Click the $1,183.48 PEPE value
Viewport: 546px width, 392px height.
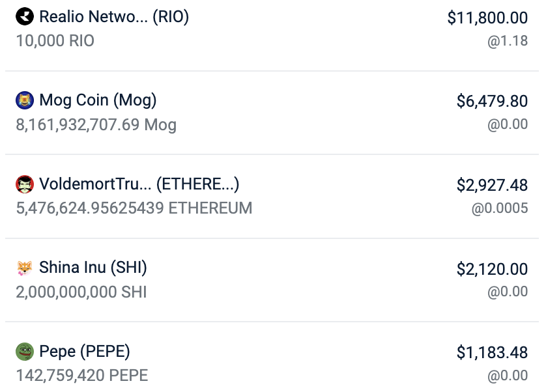point(492,352)
